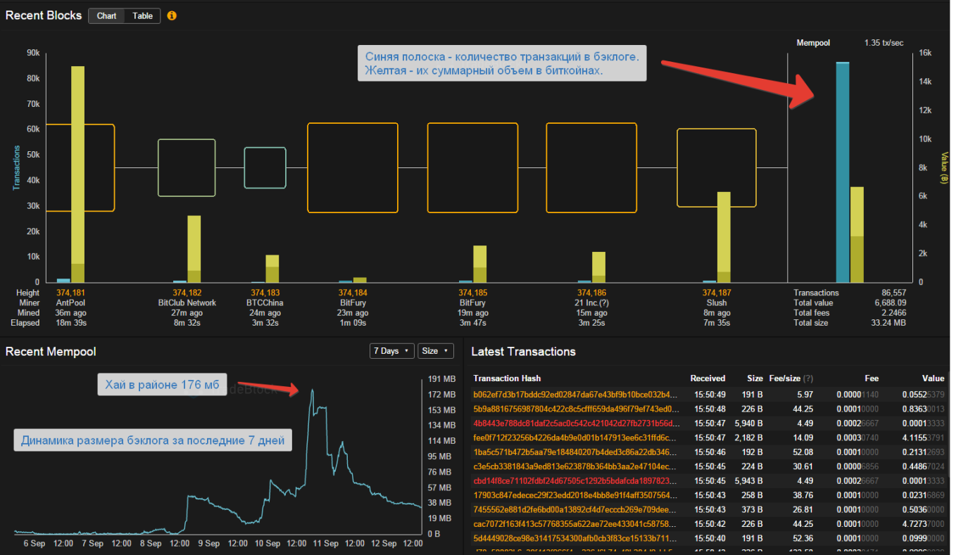980x555 pixels.
Task: Select the BitClub Network block box
Action: (x=187, y=167)
